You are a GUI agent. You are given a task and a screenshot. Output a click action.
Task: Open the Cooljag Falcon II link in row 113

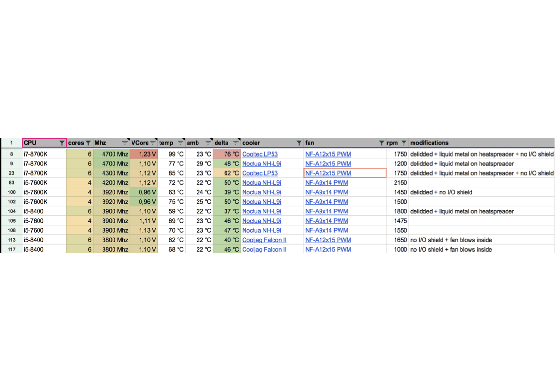pos(264,240)
